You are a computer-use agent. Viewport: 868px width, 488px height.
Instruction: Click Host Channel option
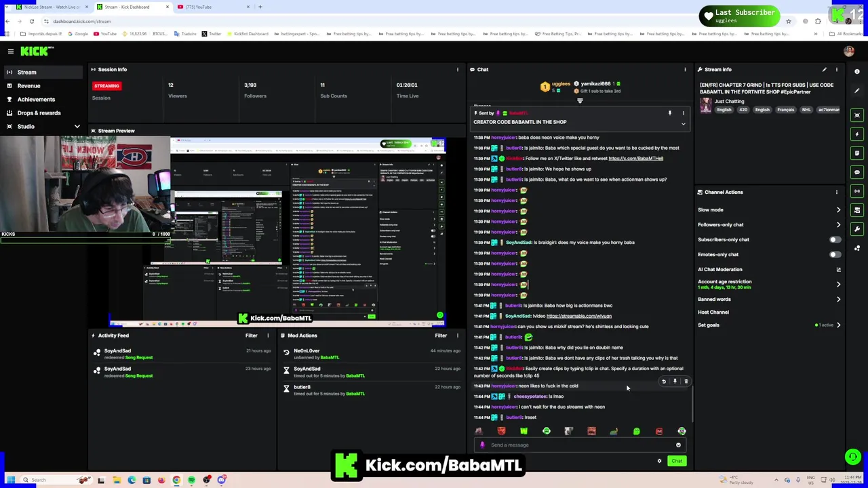click(713, 312)
